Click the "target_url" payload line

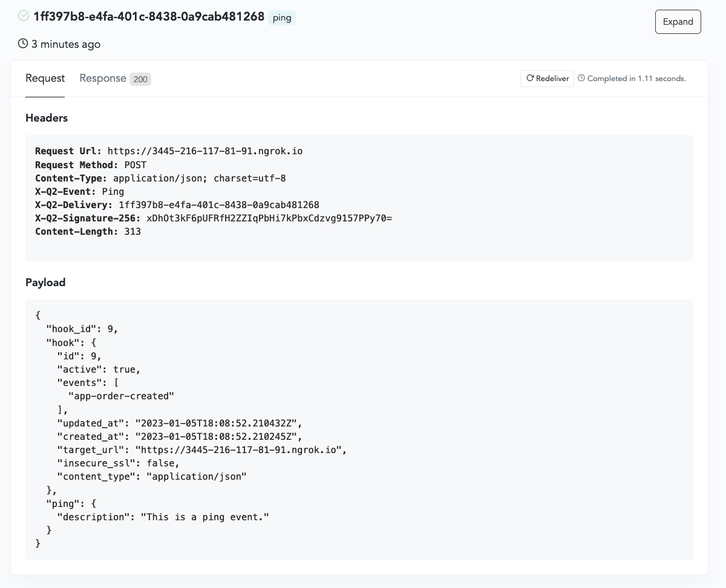coord(202,450)
